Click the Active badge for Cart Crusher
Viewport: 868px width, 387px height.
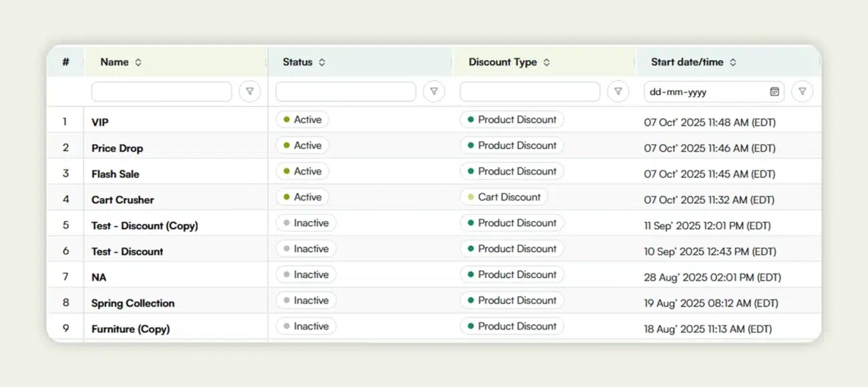coord(302,197)
